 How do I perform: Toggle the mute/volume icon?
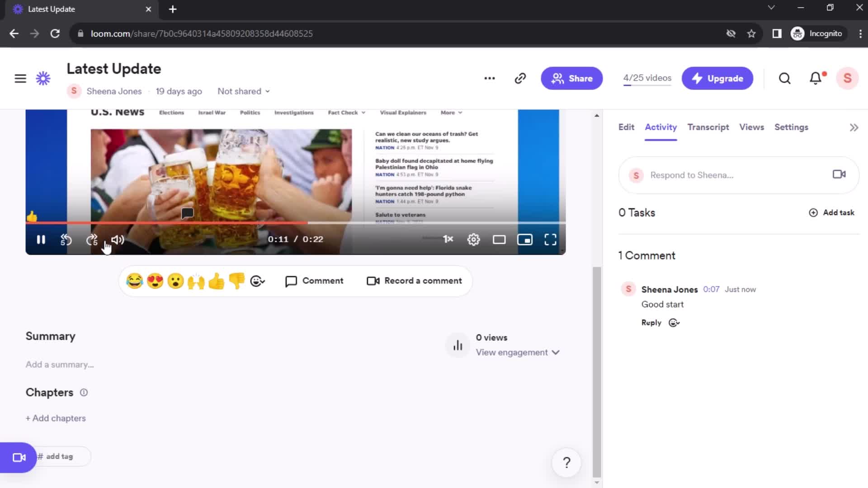(x=117, y=239)
